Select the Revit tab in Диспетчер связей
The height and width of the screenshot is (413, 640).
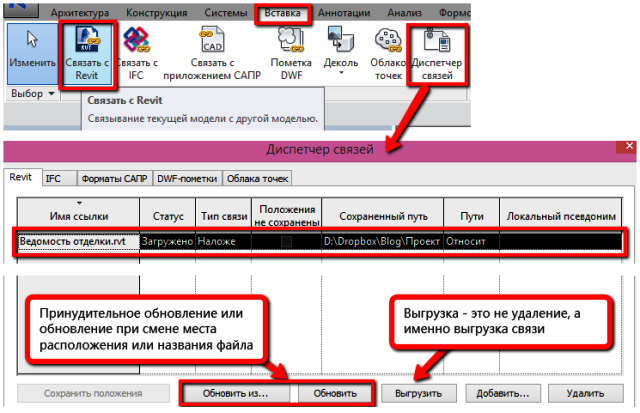click(21, 178)
